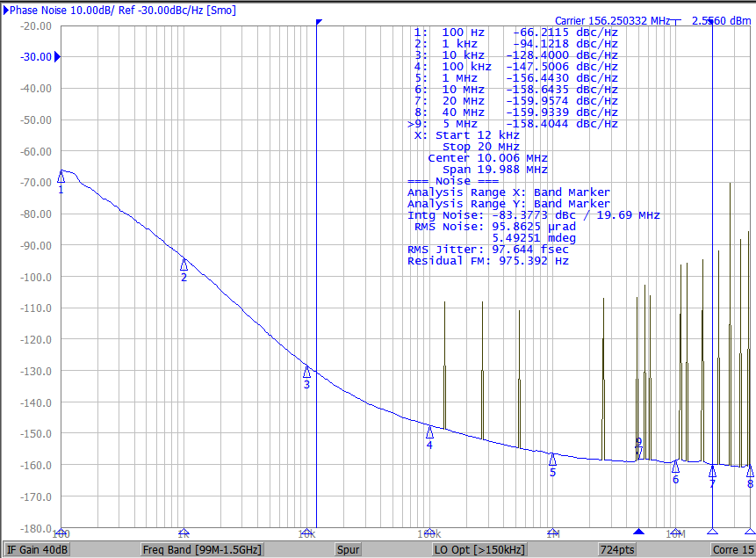Select marker 4 at 100 kHz offset
Viewport: 756px width, 558px height.
pos(429,431)
